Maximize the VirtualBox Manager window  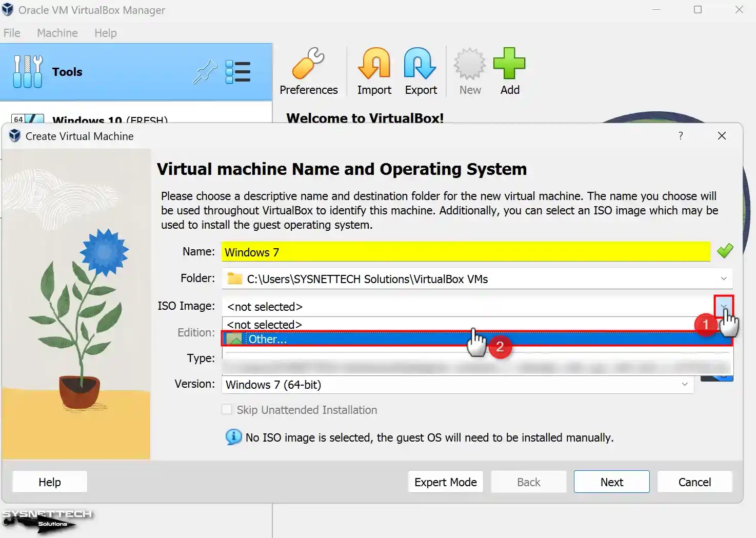coord(698,10)
